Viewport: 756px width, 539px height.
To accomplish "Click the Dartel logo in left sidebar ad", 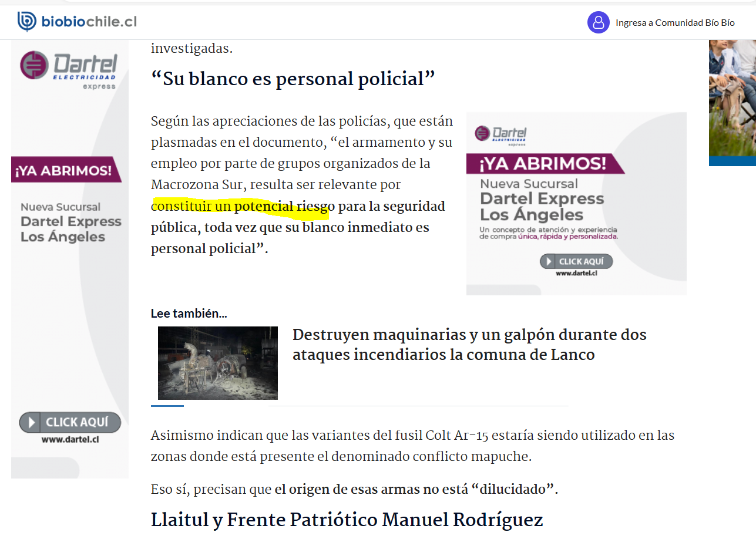I will tap(69, 70).
